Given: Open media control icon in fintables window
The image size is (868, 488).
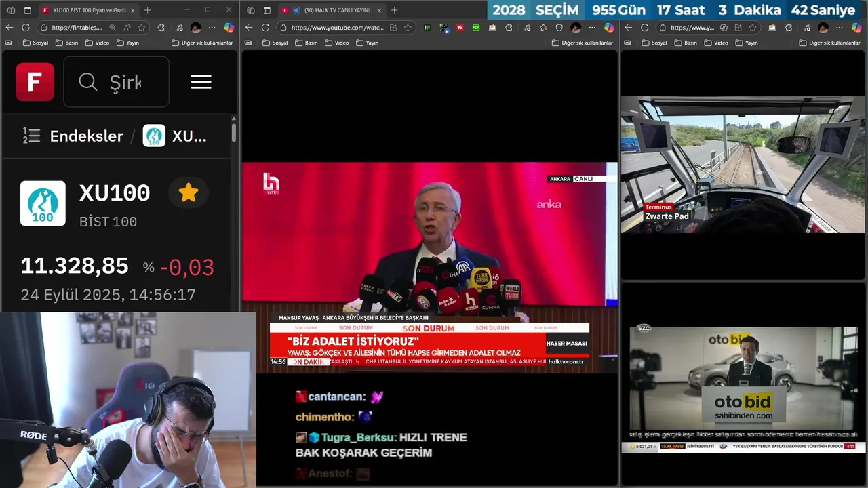Looking at the screenshot, I should tap(180, 28).
